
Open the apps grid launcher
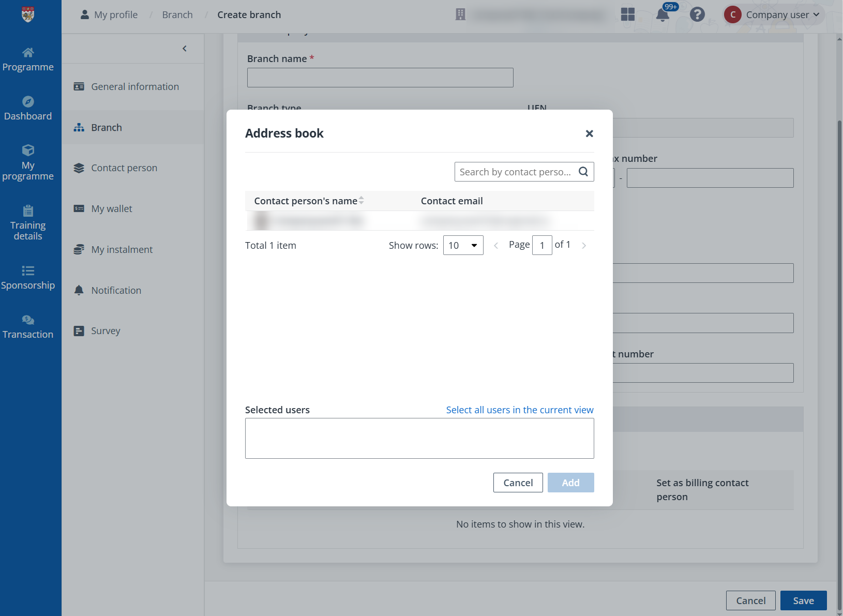(628, 14)
